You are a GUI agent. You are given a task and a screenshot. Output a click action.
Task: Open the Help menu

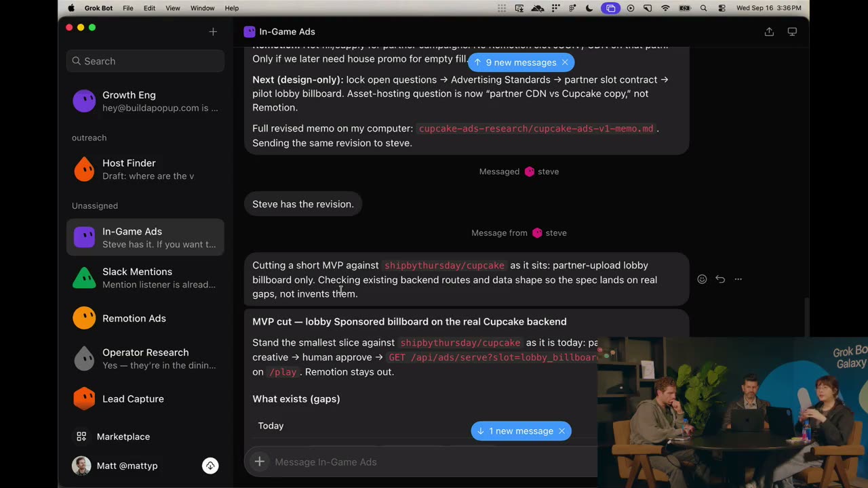click(x=232, y=8)
